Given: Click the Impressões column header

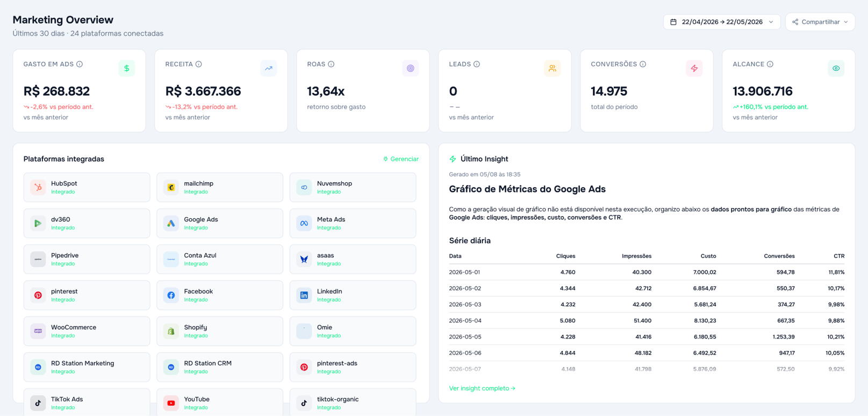Looking at the screenshot, I should pyautogui.click(x=636, y=256).
